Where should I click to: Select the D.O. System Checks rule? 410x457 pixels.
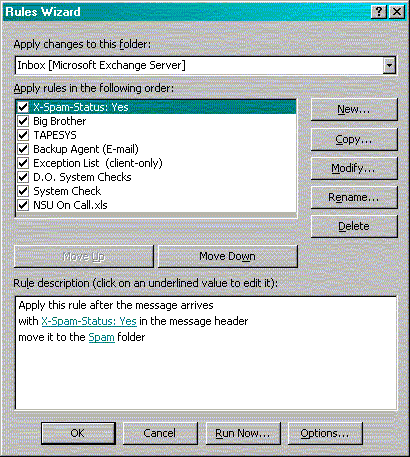[82, 177]
